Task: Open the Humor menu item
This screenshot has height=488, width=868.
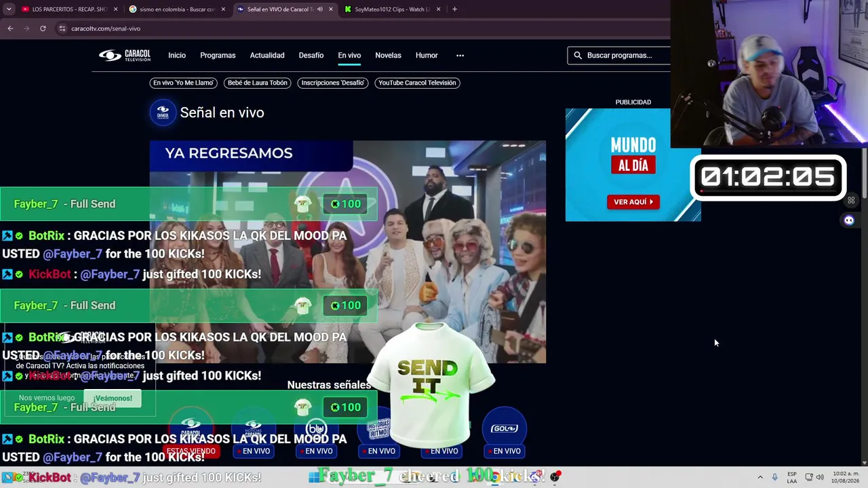Action: click(427, 56)
